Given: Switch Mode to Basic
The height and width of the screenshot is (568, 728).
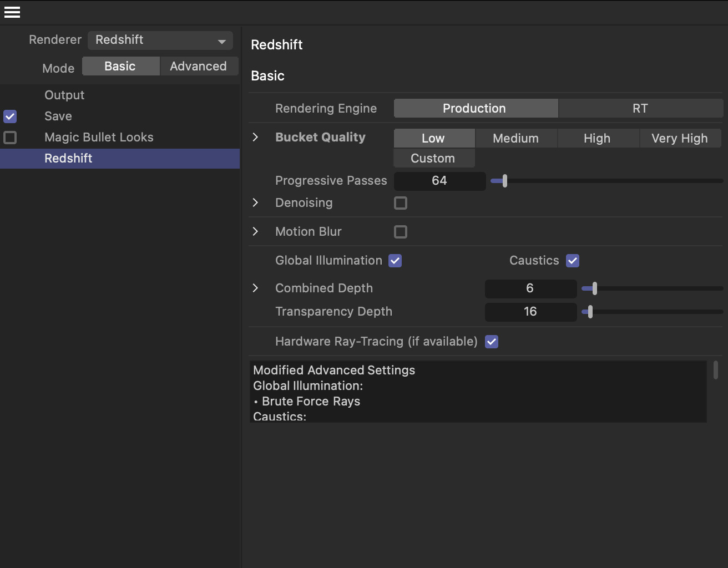Looking at the screenshot, I should tap(120, 66).
